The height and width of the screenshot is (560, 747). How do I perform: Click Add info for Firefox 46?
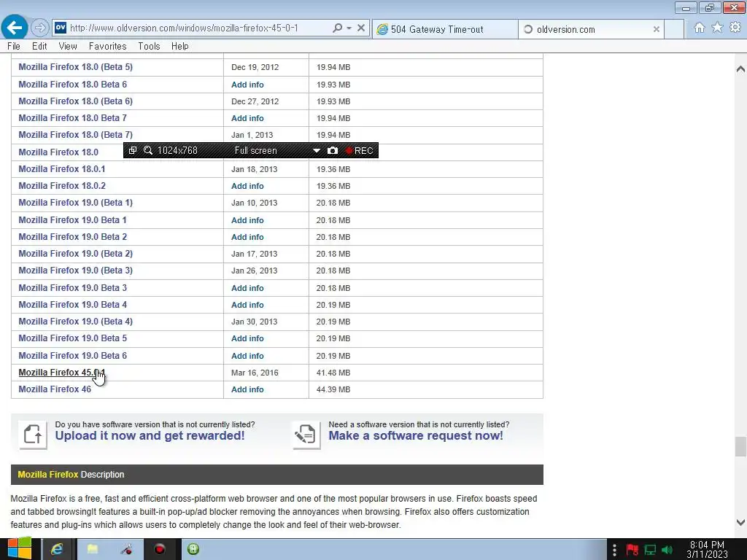point(247,389)
